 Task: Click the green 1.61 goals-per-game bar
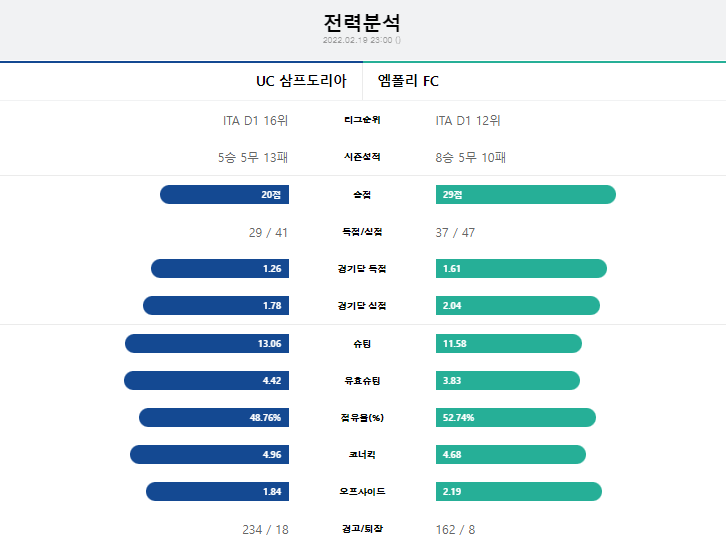coord(521,269)
